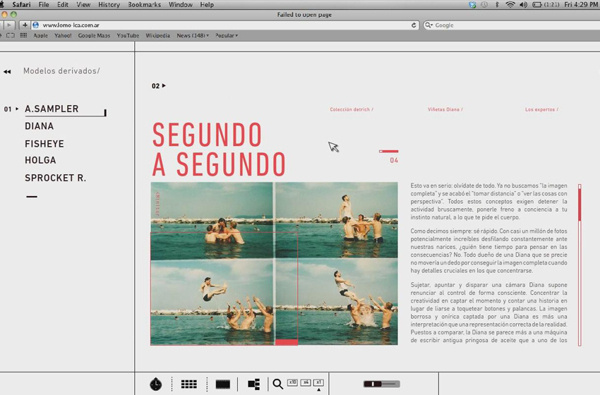
Task: Select SPROCKET R. in the model list
Action: click(x=55, y=178)
